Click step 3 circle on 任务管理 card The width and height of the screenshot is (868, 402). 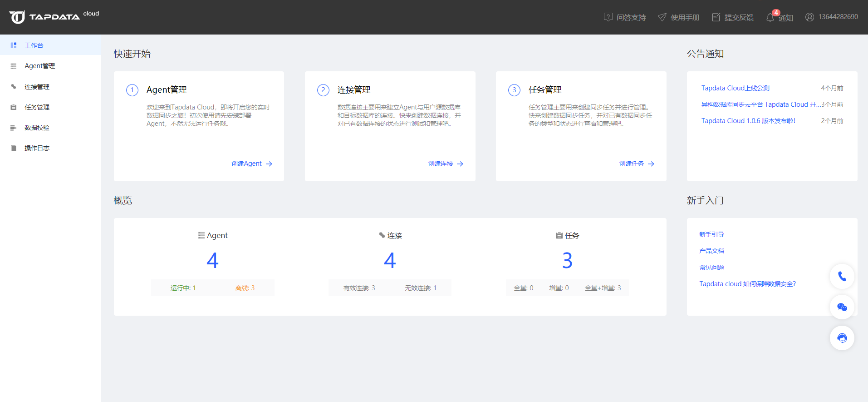[514, 90]
